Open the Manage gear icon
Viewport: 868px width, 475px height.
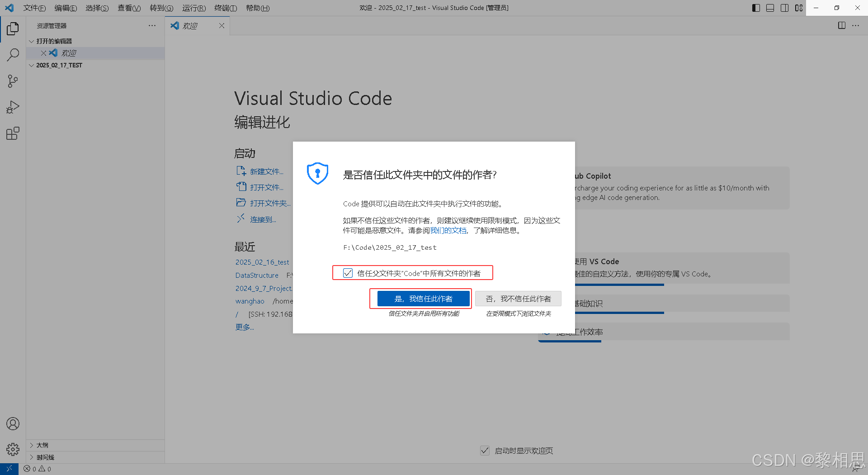click(x=13, y=449)
